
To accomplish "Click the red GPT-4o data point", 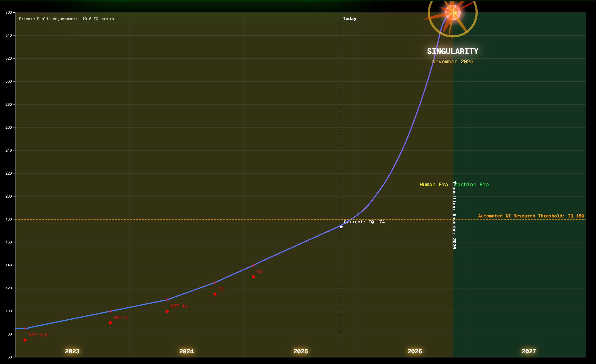I will point(167,311).
